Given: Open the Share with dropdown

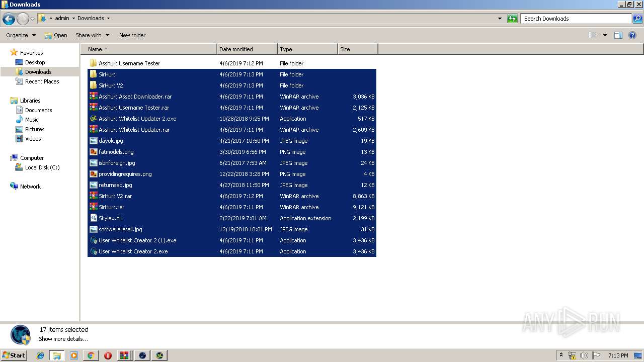Looking at the screenshot, I should click(92, 35).
